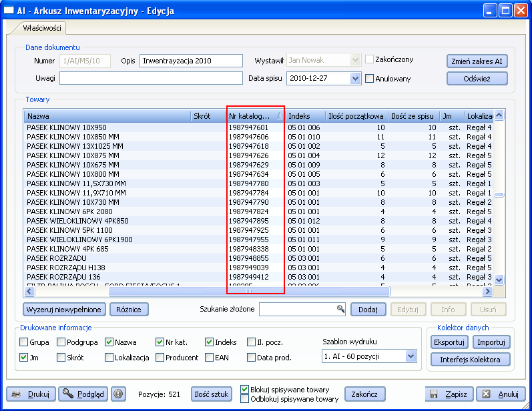Uncheck the Jm print checkbox

[x=24, y=358]
